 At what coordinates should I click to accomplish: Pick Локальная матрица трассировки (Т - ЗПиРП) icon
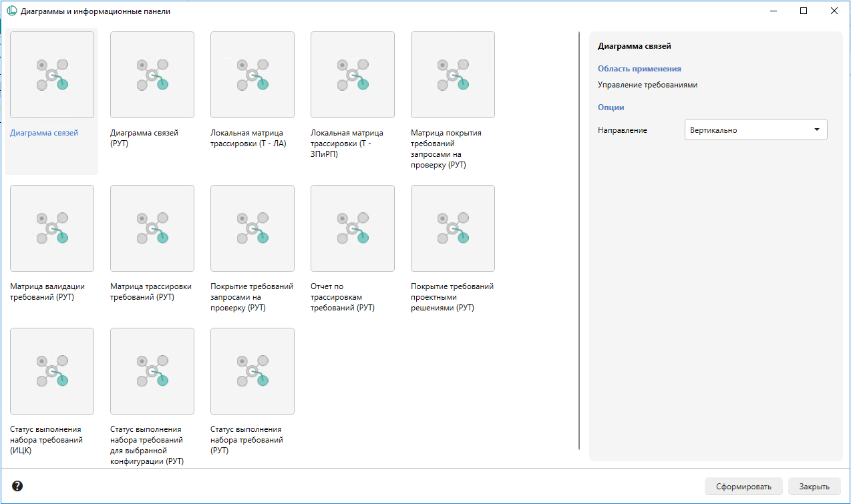pos(353,75)
